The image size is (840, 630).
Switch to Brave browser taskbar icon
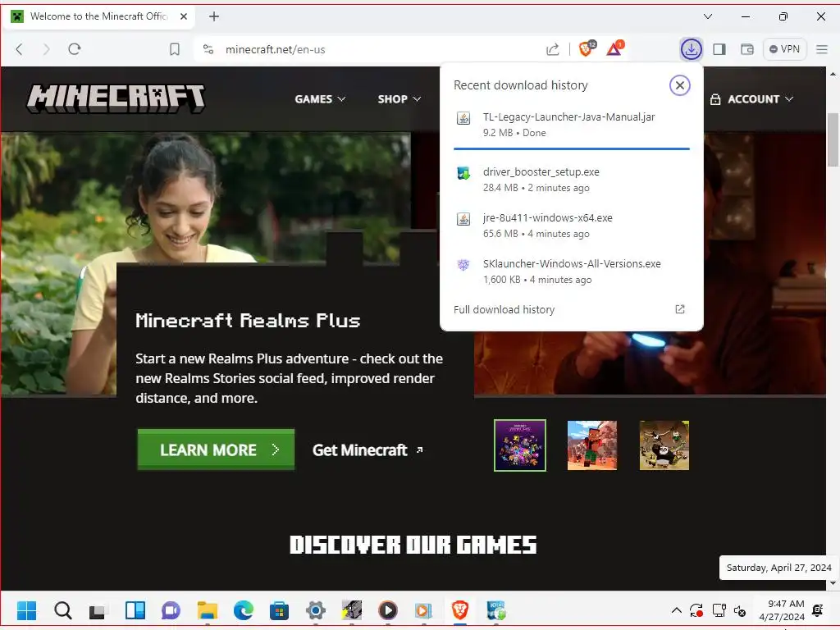pyautogui.click(x=459, y=610)
